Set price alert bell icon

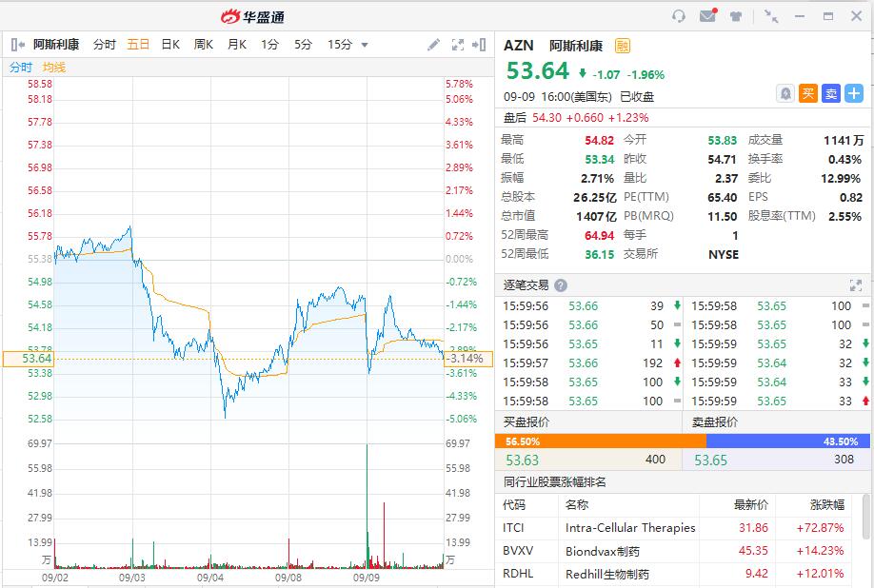(x=785, y=93)
